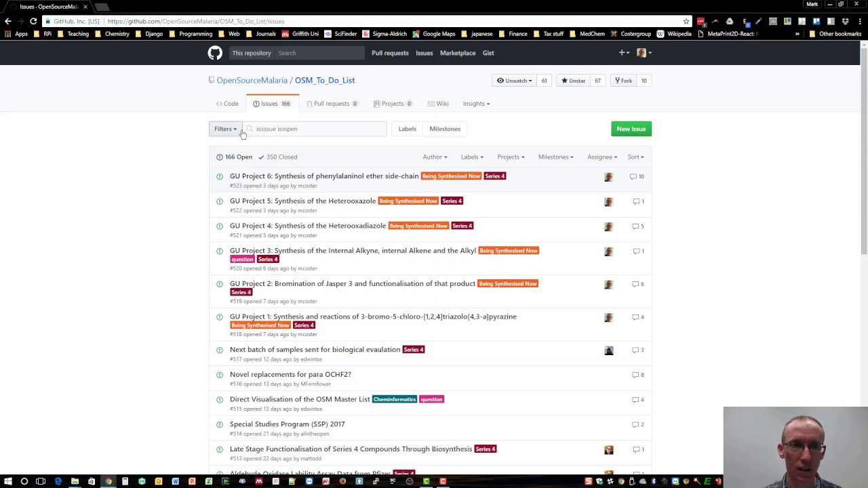Open the Author filter dropdown
Image resolution: width=868 pixels, height=488 pixels.
pyautogui.click(x=435, y=157)
